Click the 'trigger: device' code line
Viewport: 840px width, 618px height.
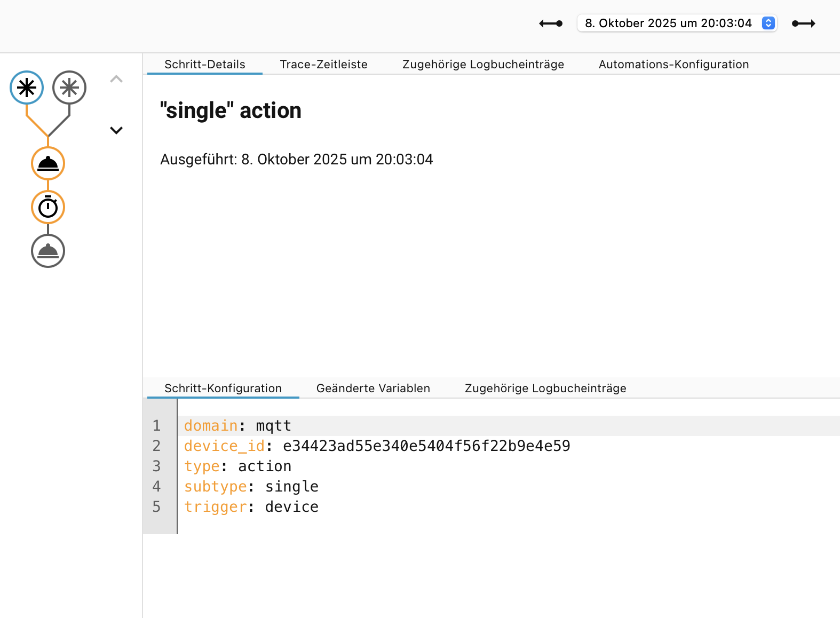click(x=509, y=507)
